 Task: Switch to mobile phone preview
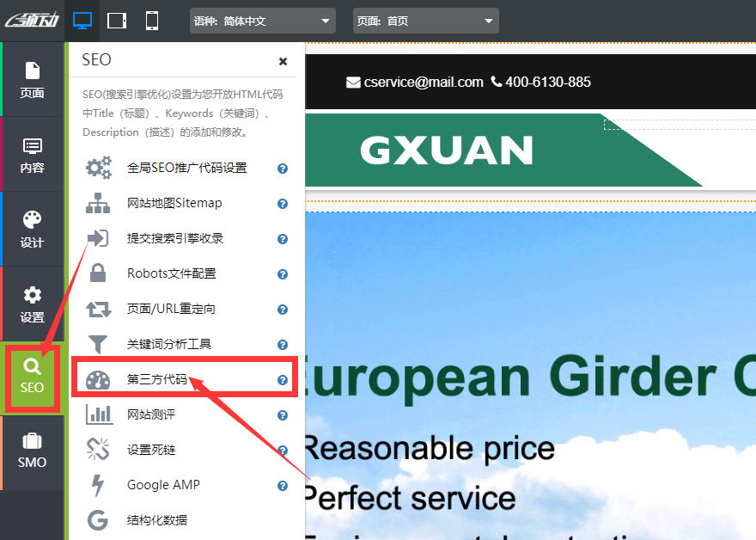point(152,21)
